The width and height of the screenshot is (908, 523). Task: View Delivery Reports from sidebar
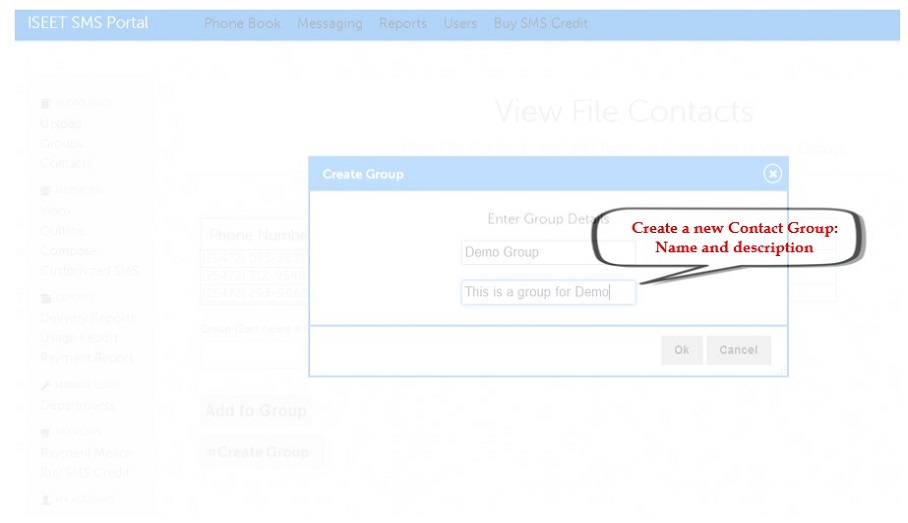tap(87, 318)
